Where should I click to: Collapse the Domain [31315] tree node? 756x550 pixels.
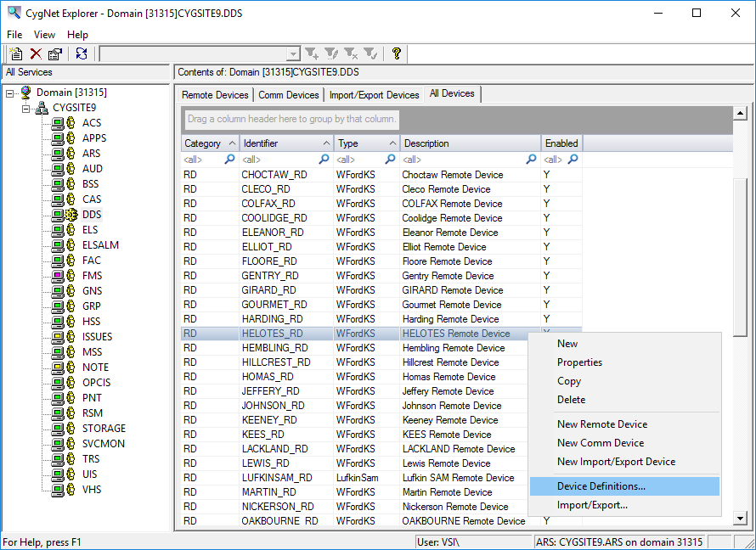coord(9,93)
